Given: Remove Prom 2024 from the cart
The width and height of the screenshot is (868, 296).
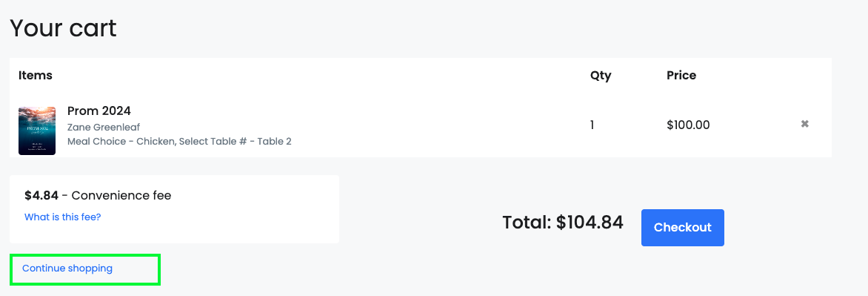Looking at the screenshot, I should tap(804, 124).
